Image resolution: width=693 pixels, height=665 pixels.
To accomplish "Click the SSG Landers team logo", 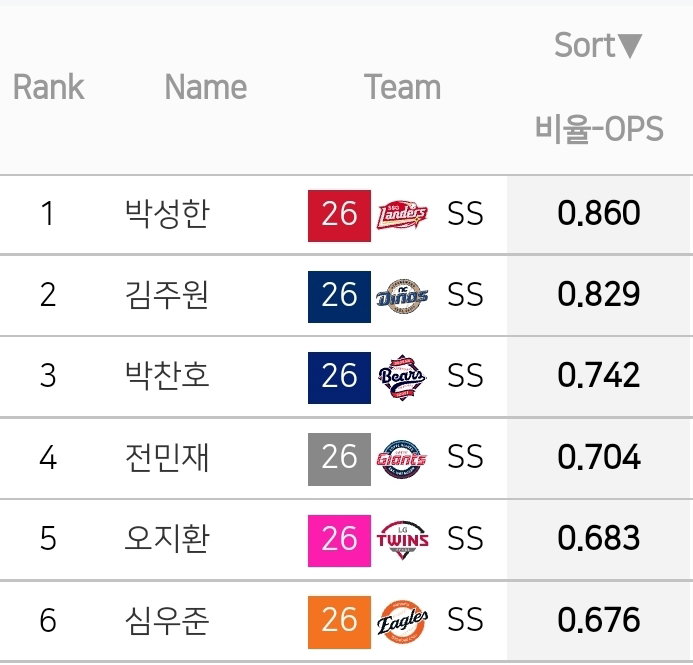I will point(402,216).
